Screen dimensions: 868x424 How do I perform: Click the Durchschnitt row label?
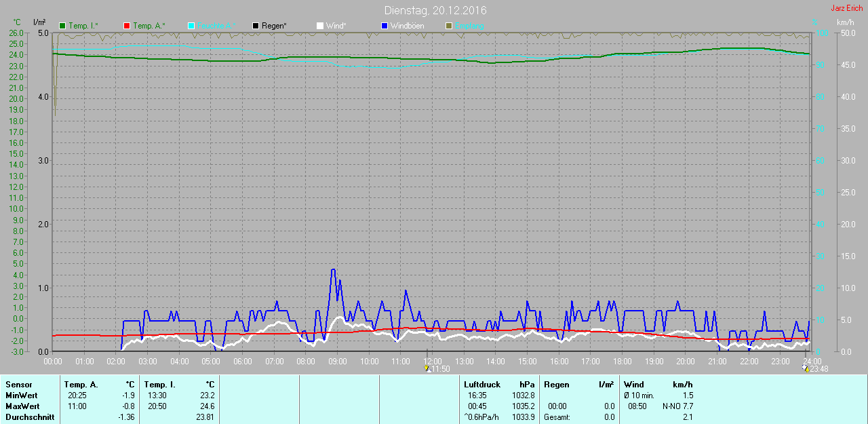(29, 417)
